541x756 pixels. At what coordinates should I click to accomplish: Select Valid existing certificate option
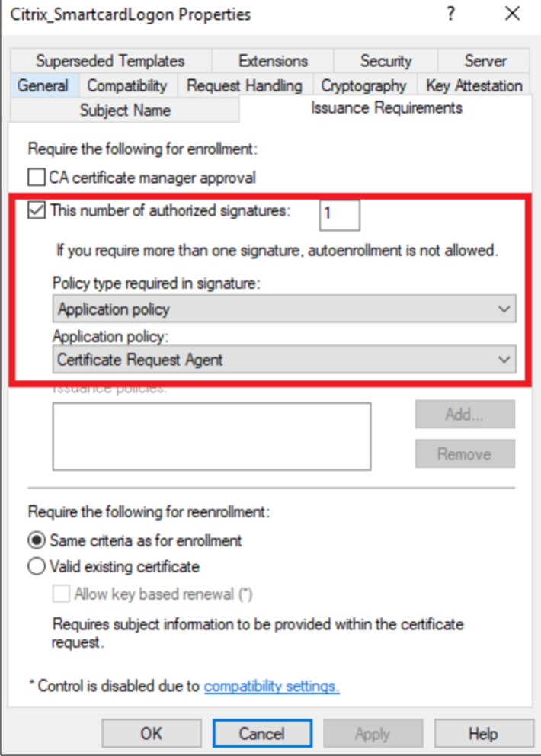37,567
